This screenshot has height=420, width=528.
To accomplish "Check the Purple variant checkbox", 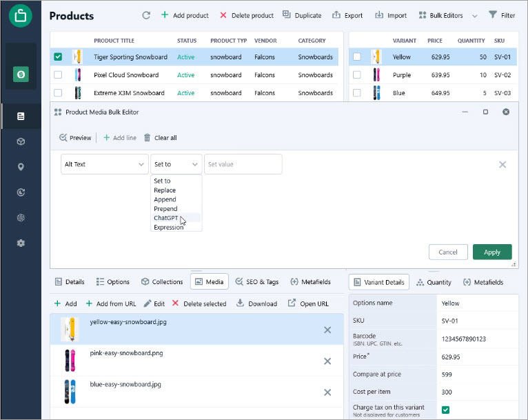I will pyautogui.click(x=357, y=74).
